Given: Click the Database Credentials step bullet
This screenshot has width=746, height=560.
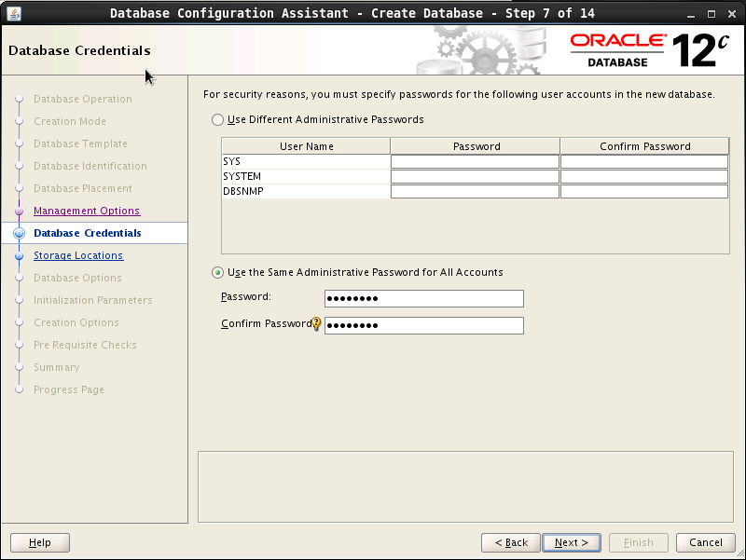Looking at the screenshot, I should [19, 234].
